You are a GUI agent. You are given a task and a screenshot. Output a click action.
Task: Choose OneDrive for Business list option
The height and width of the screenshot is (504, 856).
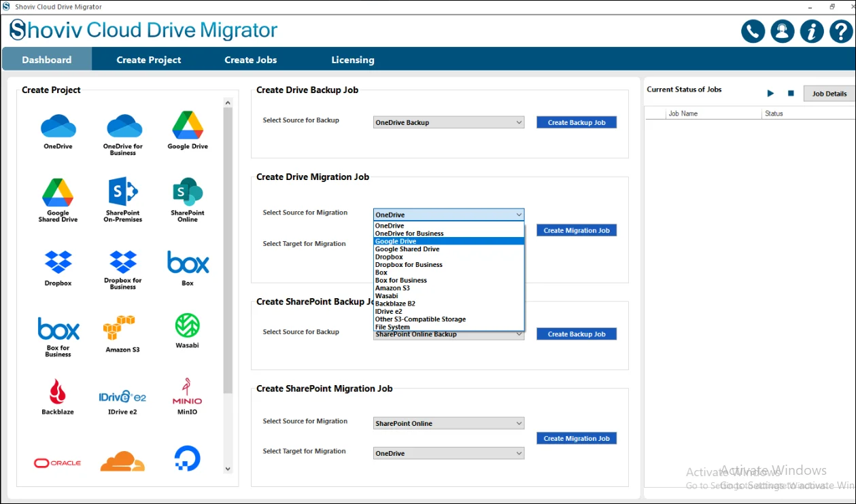tap(449, 234)
